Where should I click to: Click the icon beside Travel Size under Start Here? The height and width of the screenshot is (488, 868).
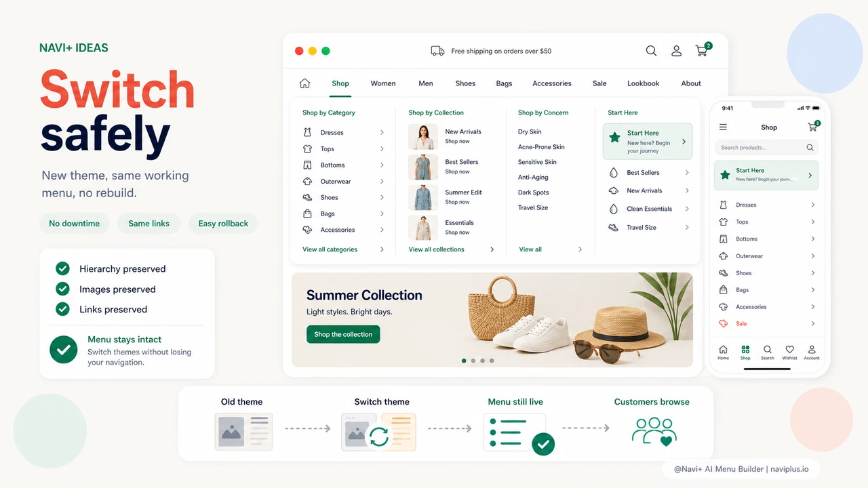click(x=614, y=227)
